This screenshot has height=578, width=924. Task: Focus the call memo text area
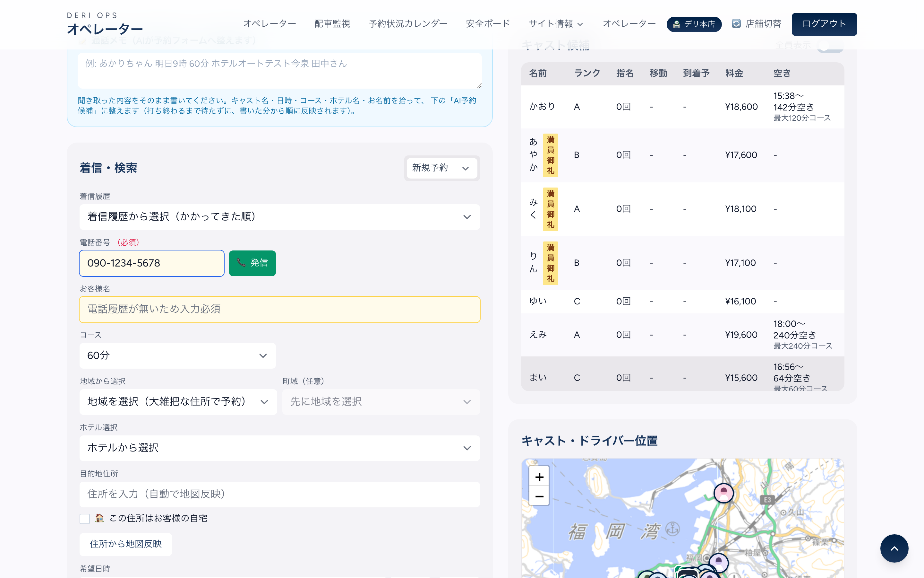pyautogui.click(x=279, y=70)
